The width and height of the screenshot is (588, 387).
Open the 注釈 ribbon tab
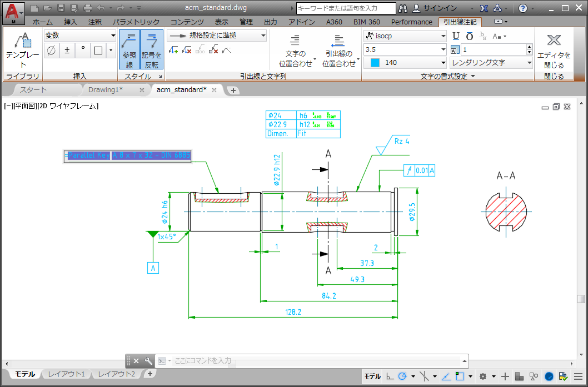point(95,22)
